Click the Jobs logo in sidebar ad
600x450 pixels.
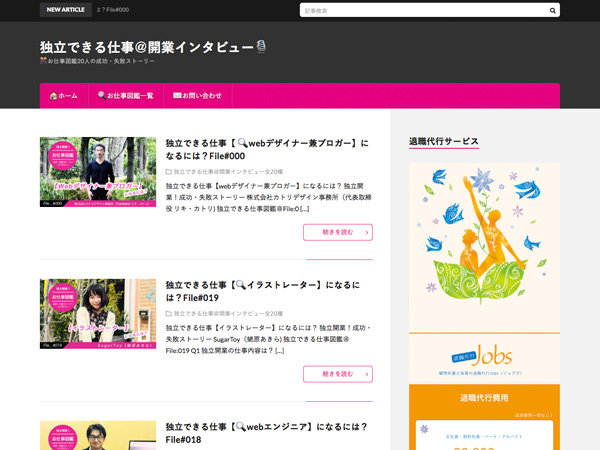click(x=482, y=356)
